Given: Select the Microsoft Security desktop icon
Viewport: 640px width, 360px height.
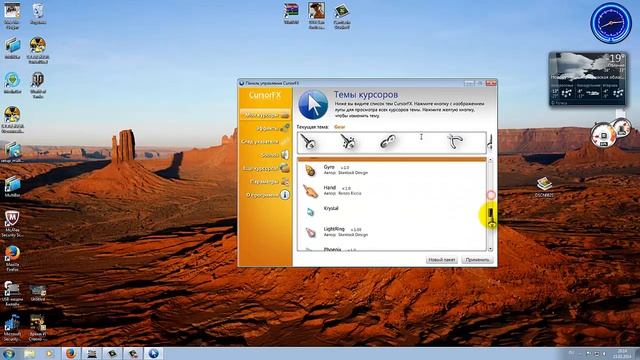Looking at the screenshot, I should [x=12, y=328].
